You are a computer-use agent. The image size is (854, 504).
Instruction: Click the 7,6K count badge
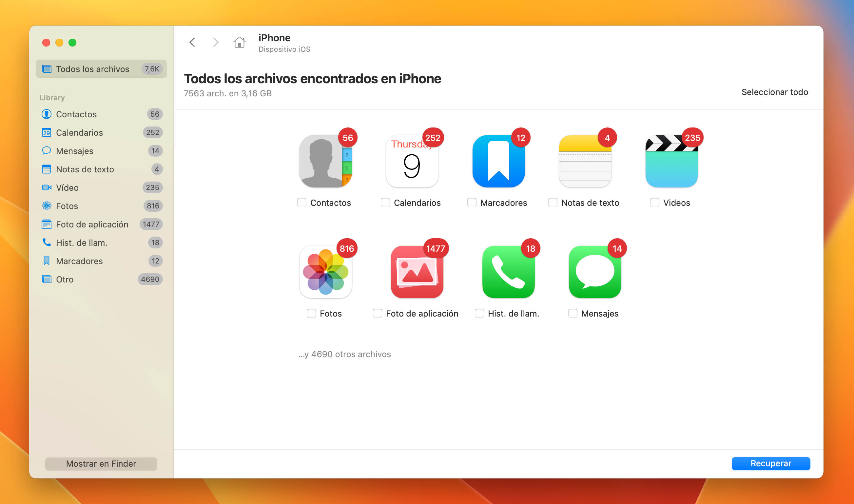(x=152, y=69)
